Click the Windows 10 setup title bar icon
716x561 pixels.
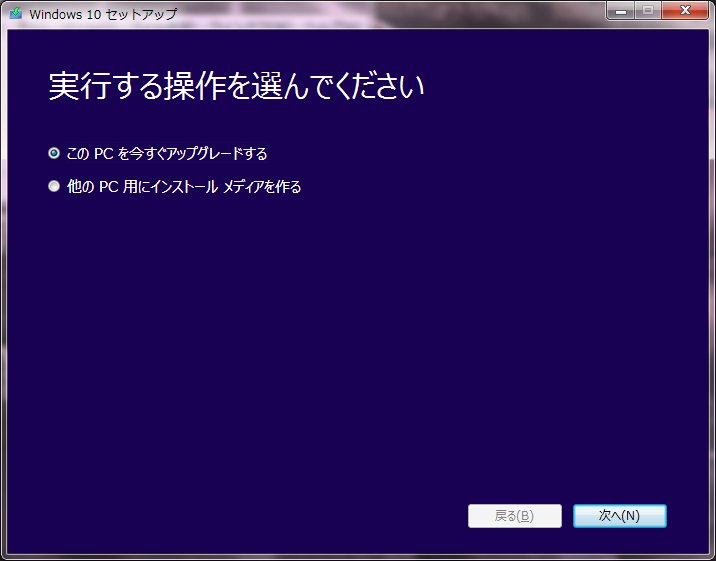click(16, 13)
